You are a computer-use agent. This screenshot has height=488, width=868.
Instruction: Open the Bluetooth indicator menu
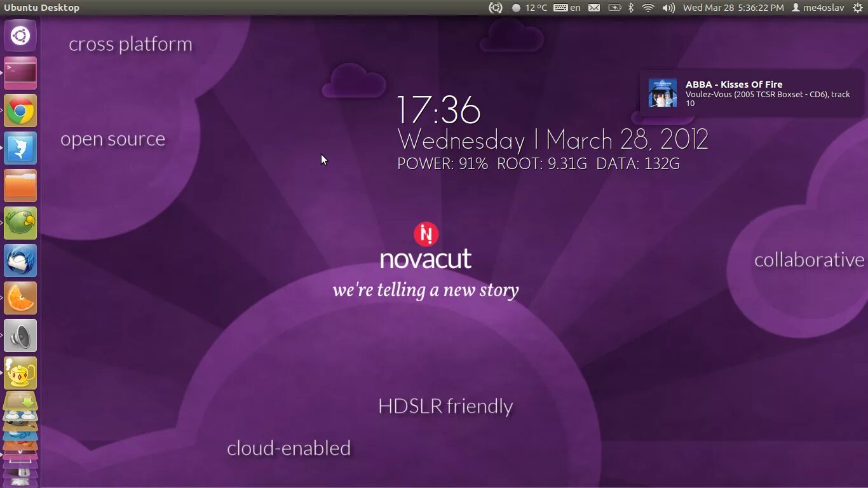tap(631, 8)
